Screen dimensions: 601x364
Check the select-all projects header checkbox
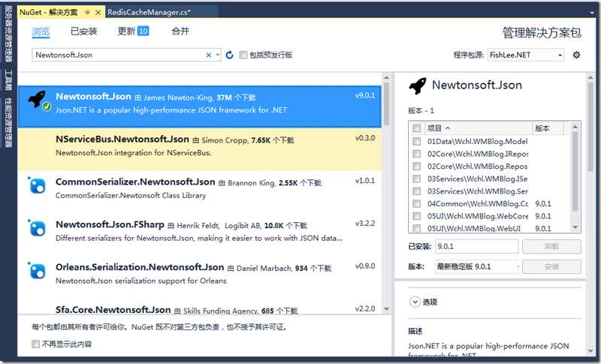click(417, 128)
